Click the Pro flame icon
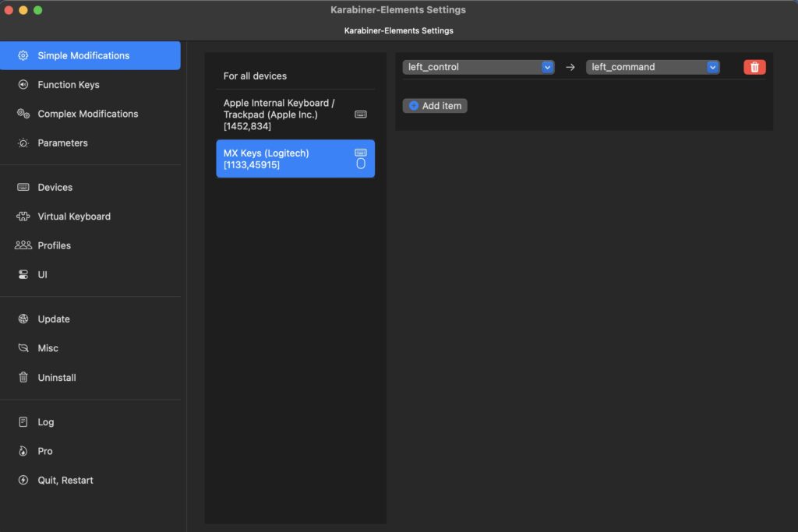The width and height of the screenshot is (798, 532). [23, 451]
